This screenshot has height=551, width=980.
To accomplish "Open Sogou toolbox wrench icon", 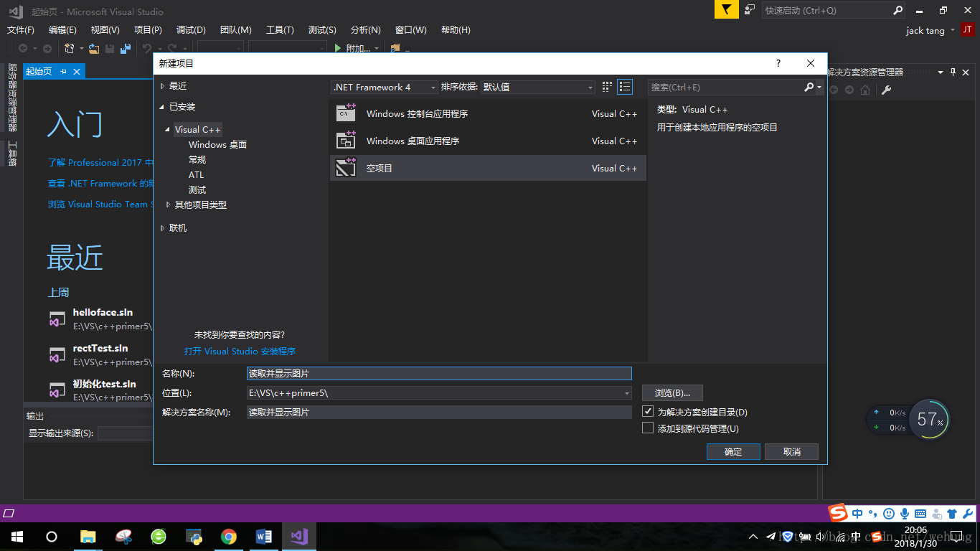I will pos(967,513).
